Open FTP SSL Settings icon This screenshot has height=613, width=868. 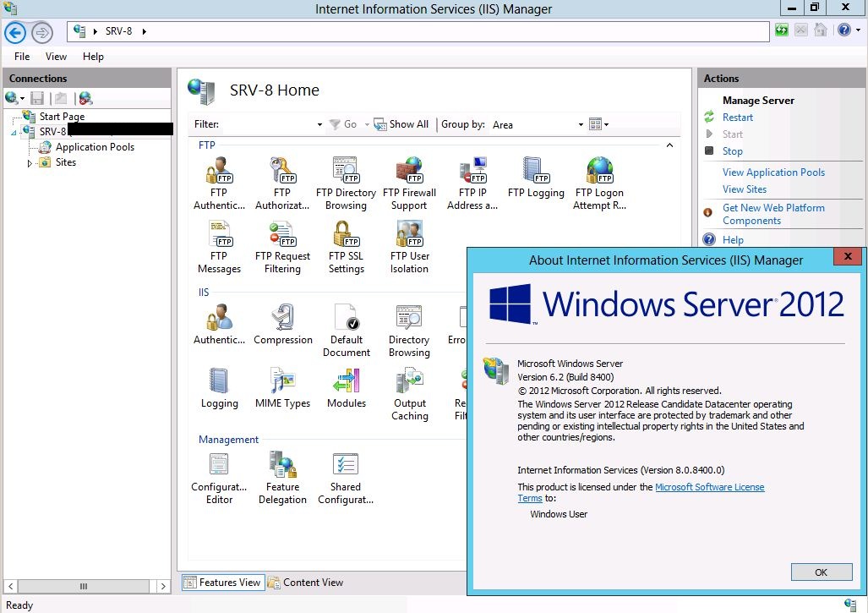[x=346, y=237]
